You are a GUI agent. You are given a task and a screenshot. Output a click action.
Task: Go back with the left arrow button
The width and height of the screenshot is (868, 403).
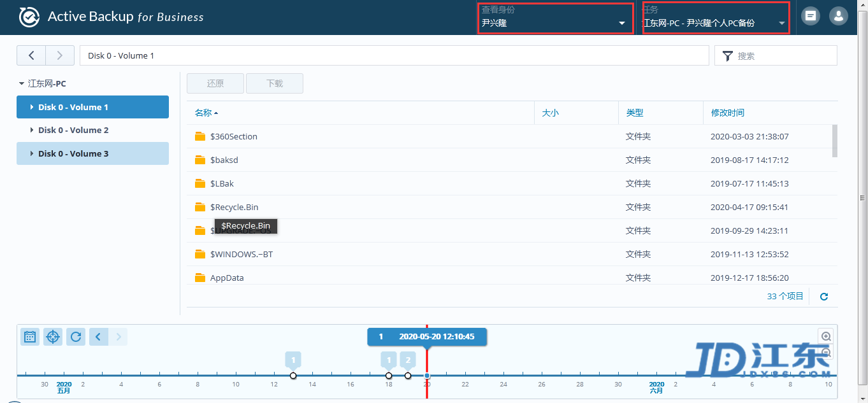[x=31, y=55]
